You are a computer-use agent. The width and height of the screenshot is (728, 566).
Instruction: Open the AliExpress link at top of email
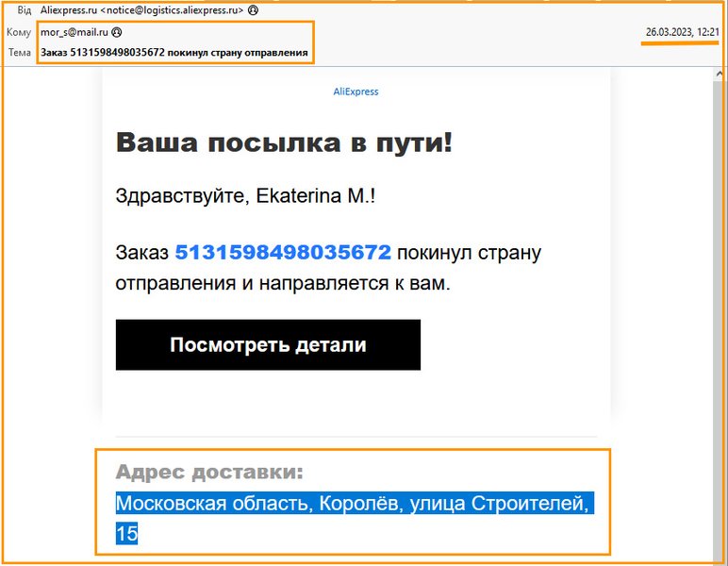pyautogui.click(x=356, y=92)
